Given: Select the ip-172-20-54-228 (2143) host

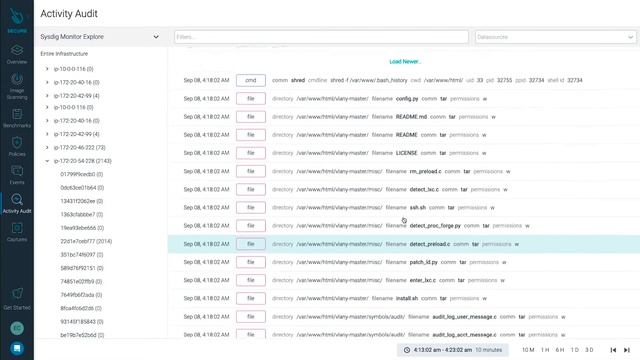Looking at the screenshot, I should coord(82,161).
